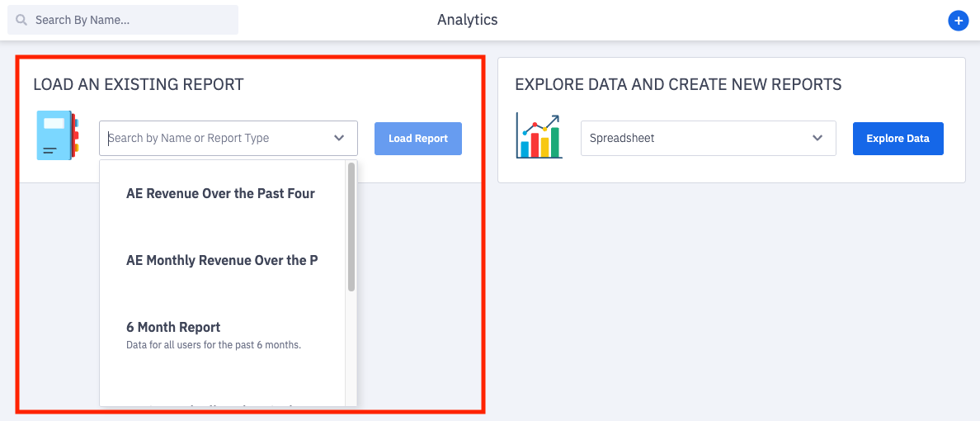Focus the Search By Name field
This screenshot has height=421, width=980.
click(132, 20)
